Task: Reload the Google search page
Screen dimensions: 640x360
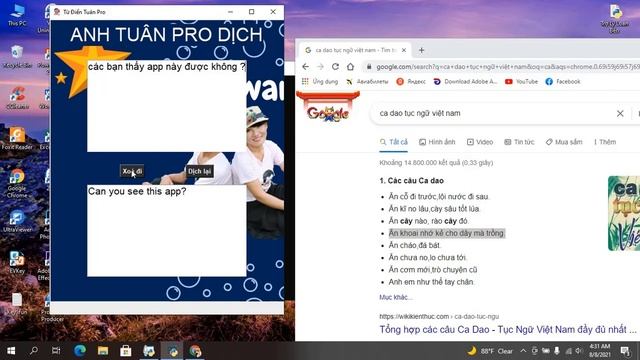Action: click(335, 67)
